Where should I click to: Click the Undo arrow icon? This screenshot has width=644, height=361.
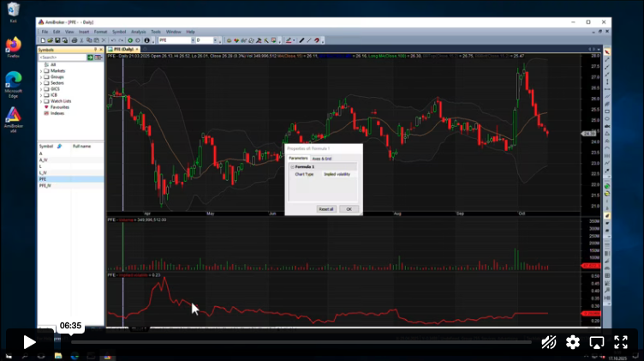pos(113,40)
